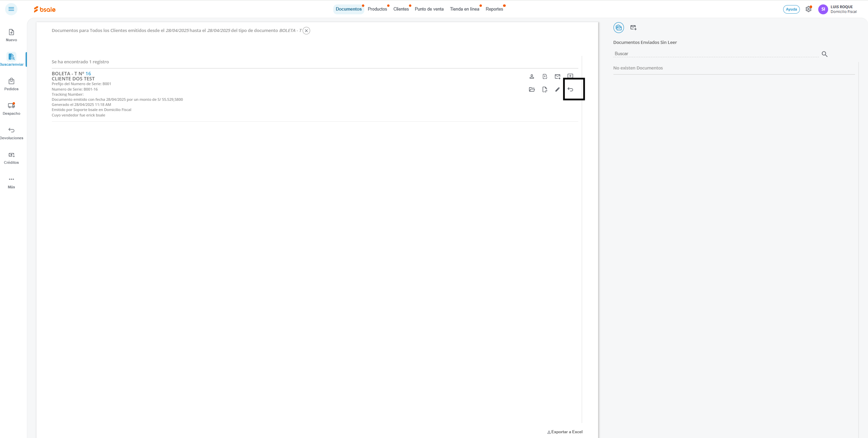Click the pencil edit icon for BOLETA 16

[x=558, y=90]
